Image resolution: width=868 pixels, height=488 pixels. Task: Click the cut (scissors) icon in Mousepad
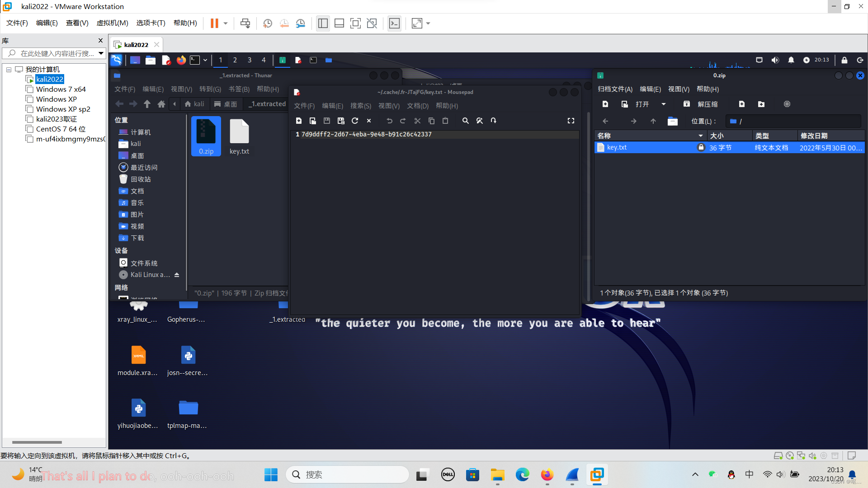coord(417,121)
